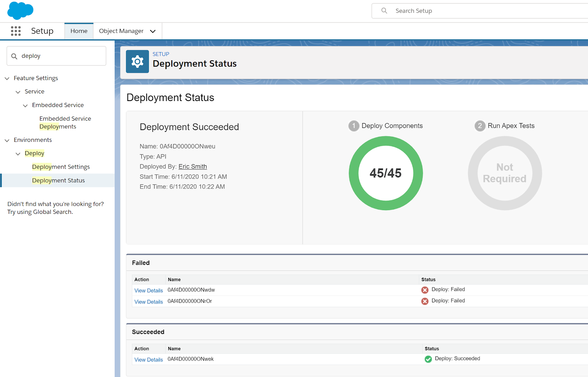This screenshot has width=588, height=377.
Task: Click the green succeeded check icon
Action: click(428, 359)
